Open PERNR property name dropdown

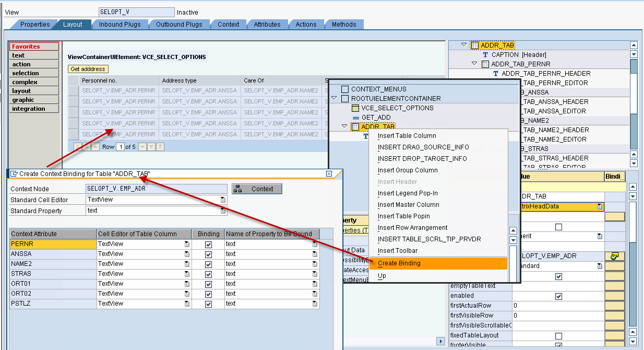(x=315, y=244)
